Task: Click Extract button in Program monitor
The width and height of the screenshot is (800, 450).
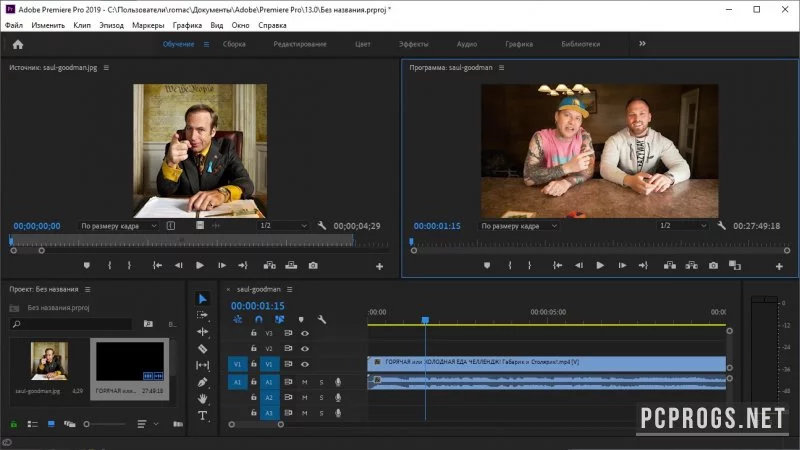Action: pyautogui.click(x=691, y=265)
